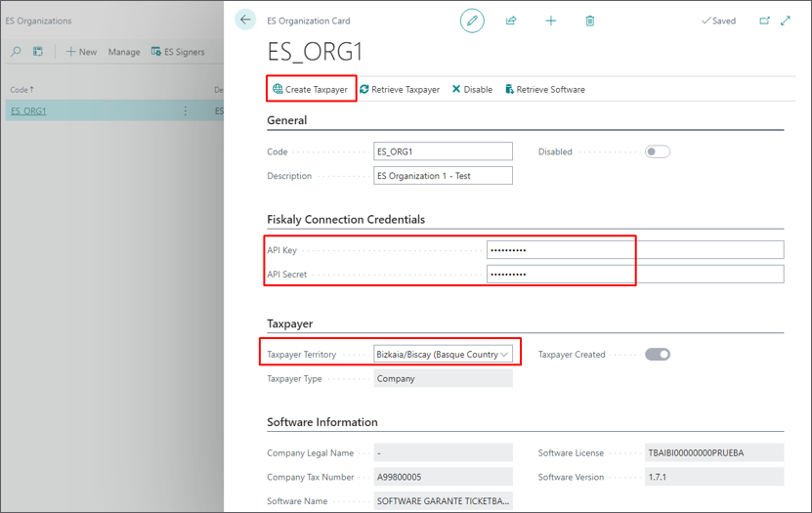Collapse Software Information section
Viewport: 812px width, 513px height.
pyautogui.click(x=322, y=422)
